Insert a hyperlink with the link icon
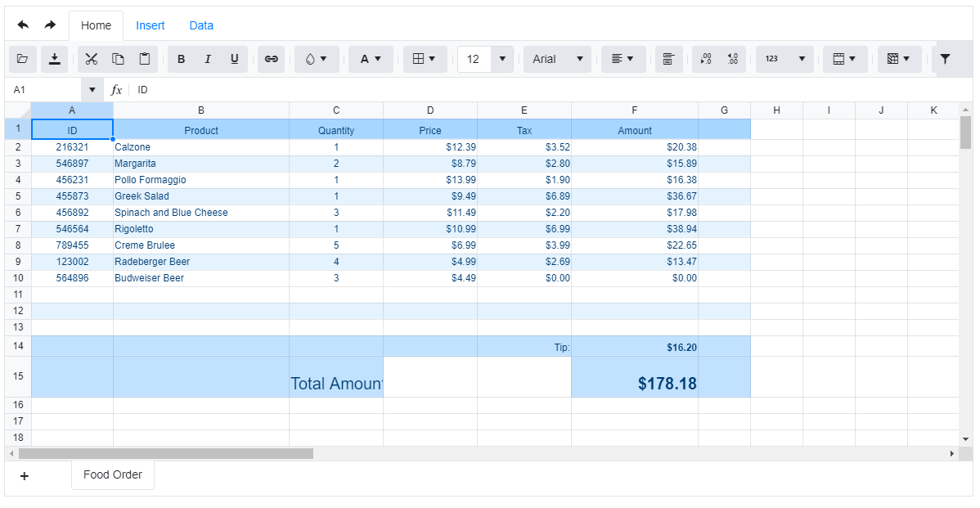This screenshot has height=508, width=980. [x=272, y=59]
